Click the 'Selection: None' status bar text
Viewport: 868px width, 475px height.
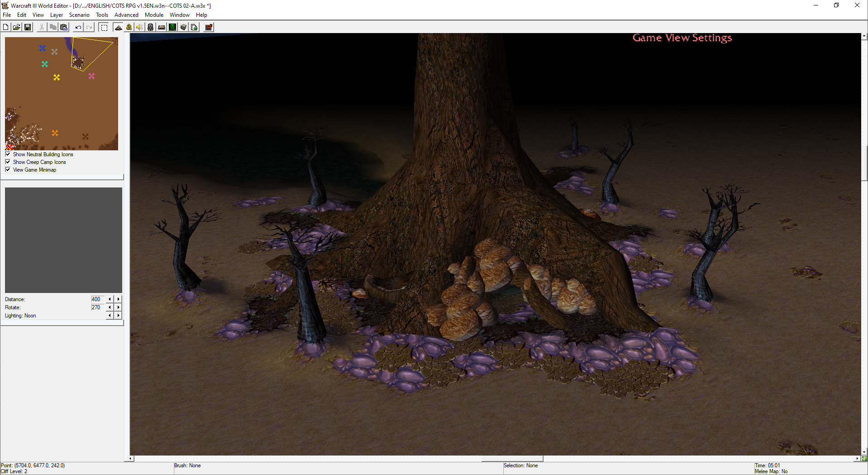(x=521, y=465)
